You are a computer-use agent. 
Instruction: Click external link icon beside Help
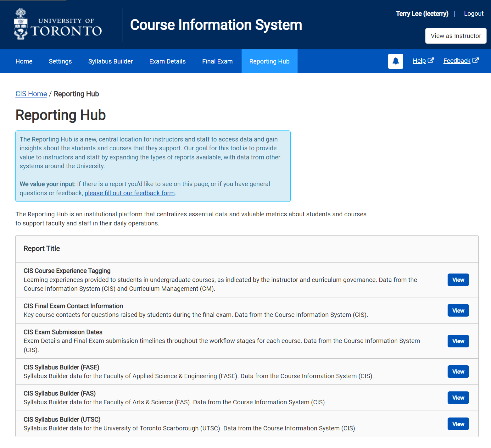(431, 60)
